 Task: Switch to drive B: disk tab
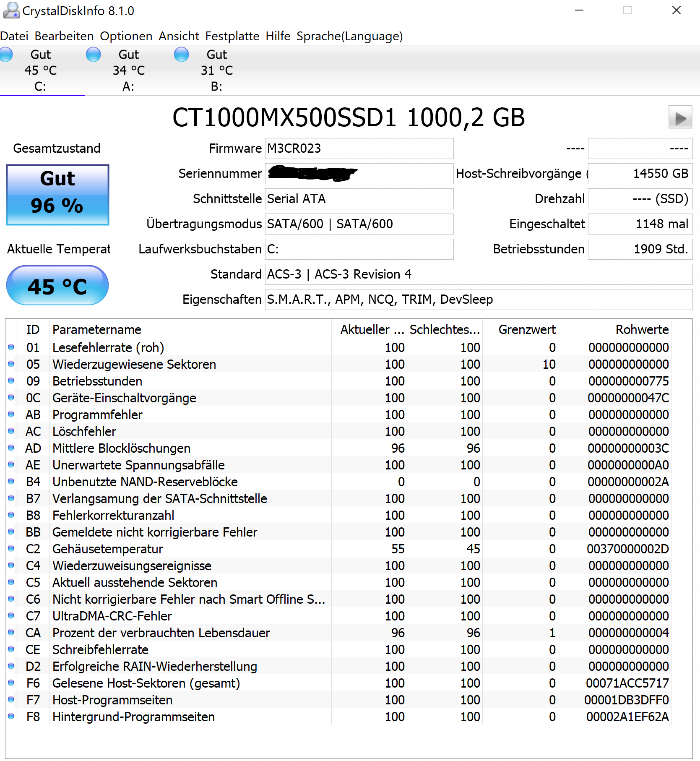click(x=217, y=70)
